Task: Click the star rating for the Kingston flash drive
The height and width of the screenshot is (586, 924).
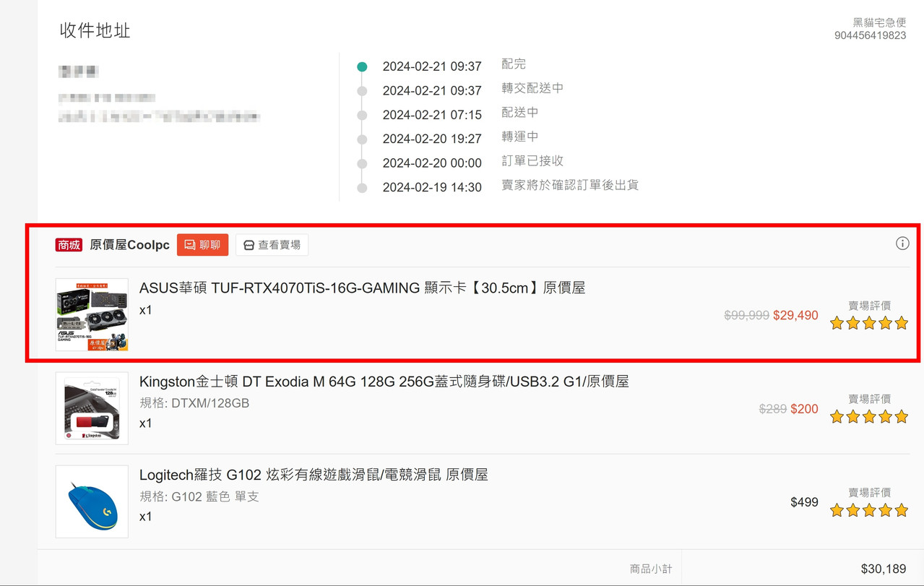Action: click(x=869, y=416)
